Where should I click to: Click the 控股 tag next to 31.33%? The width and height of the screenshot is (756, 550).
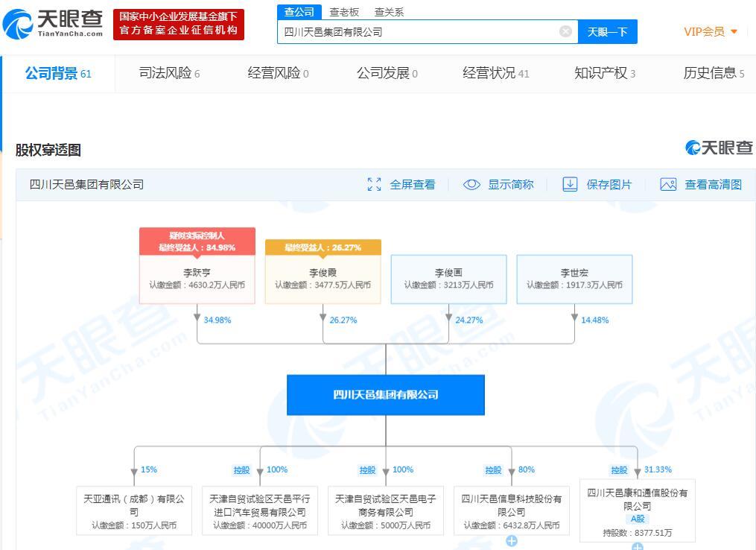619,470
